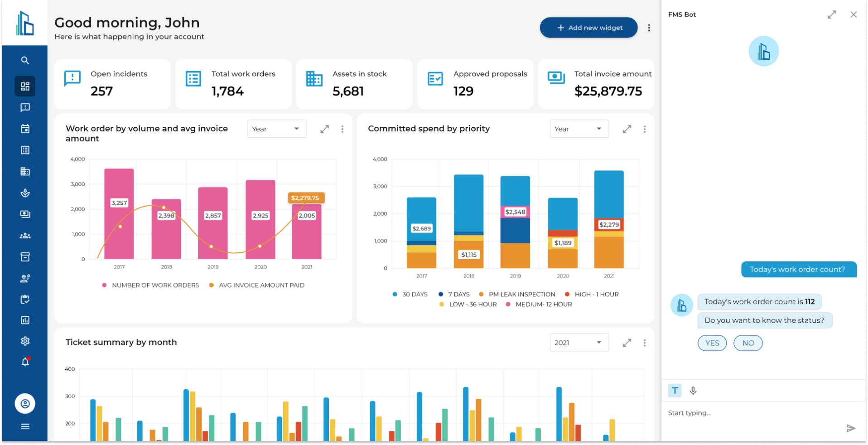Open the kebab menu on Committed spend widget
Image resolution: width=868 pixels, height=445 pixels.
tap(645, 129)
